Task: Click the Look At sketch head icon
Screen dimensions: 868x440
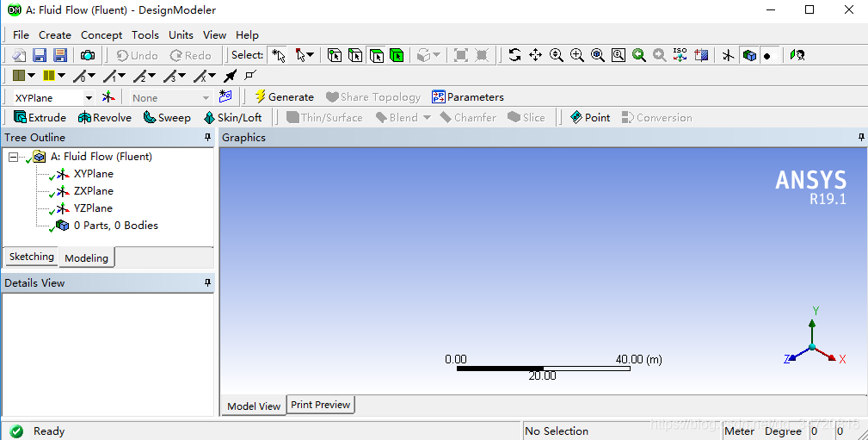Action: (797, 55)
